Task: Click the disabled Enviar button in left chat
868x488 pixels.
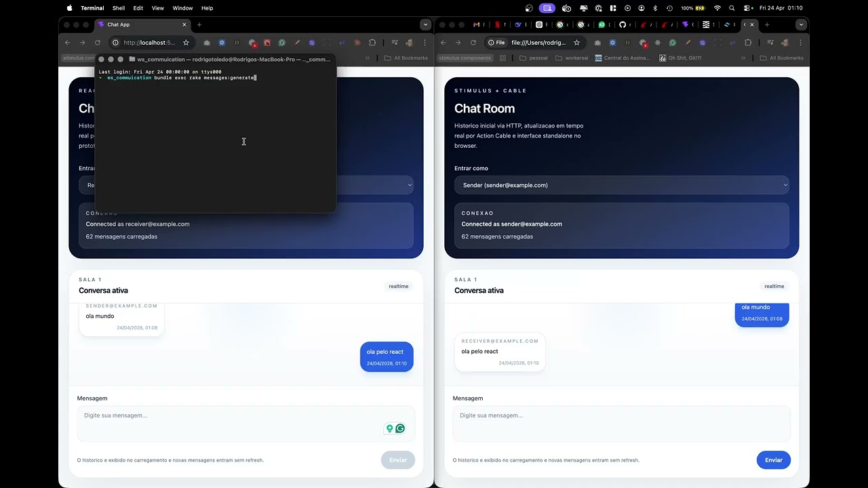Action: pos(398,460)
